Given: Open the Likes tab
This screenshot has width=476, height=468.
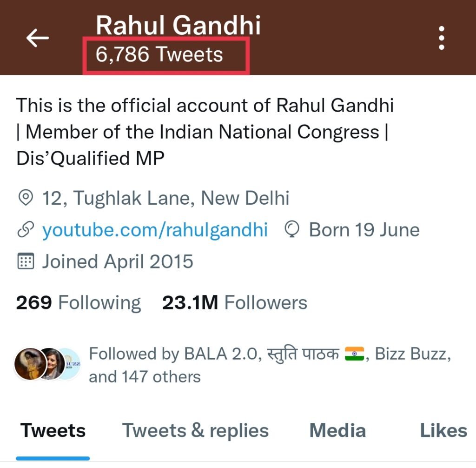Looking at the screenshot, I should tap(443, 431).
